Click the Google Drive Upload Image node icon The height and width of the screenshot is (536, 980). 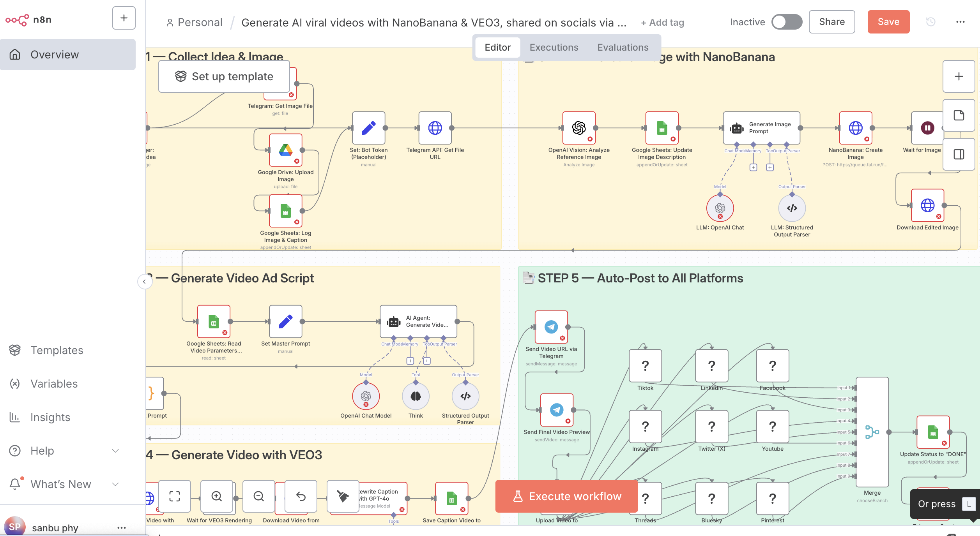[x=285, y=150]
